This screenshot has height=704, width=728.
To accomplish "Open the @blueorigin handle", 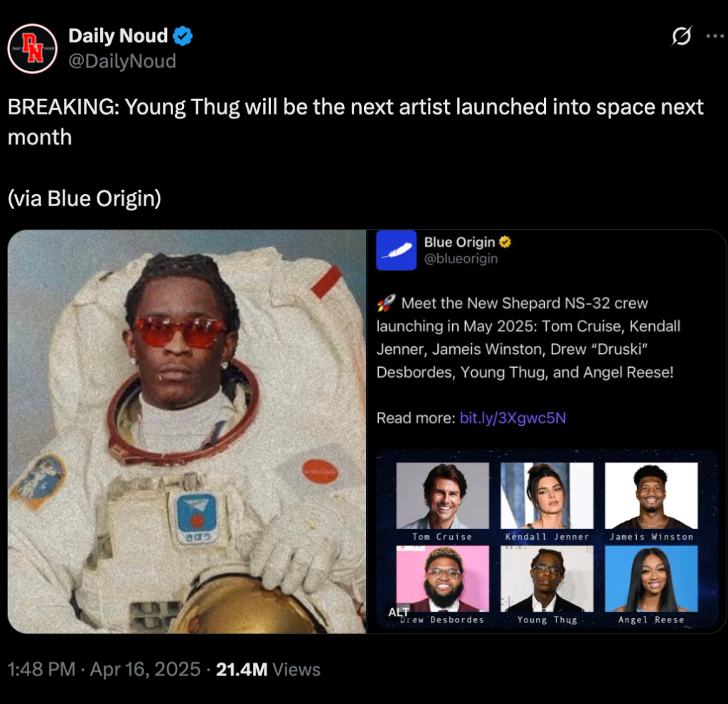I will [461, 259].
